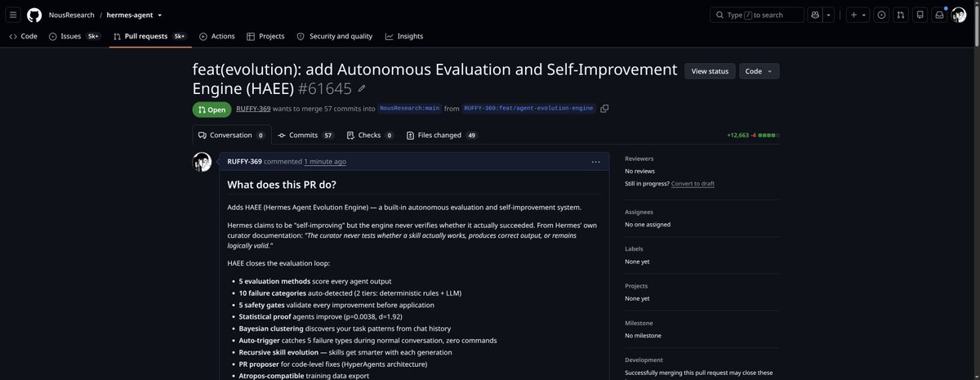This screenshot has height=380, width=980.
Task: Open the Actions repository tab
Action: click(x=217, y=36)
